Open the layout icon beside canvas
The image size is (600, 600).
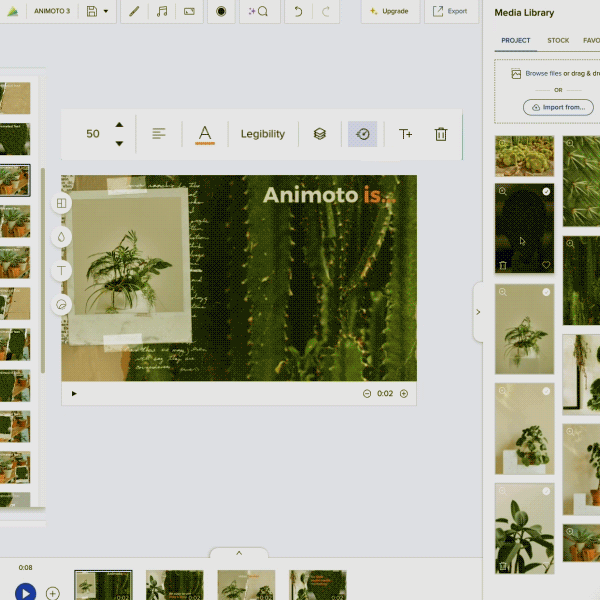(x=61, y=203)
